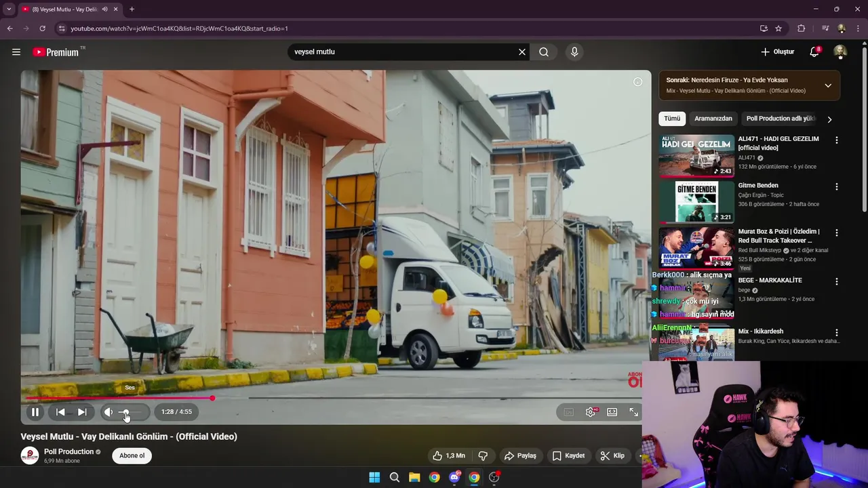Share video with Paylaş button

click(x=521, y=455)
